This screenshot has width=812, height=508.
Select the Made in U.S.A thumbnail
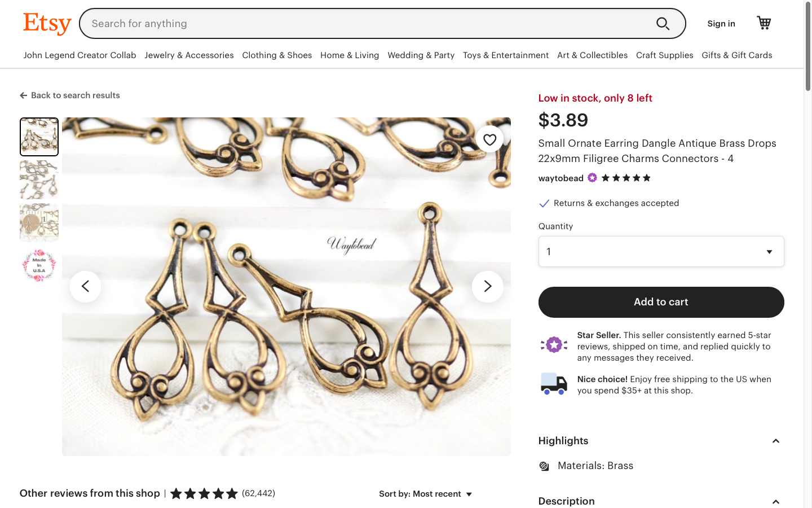pos(39,265)
